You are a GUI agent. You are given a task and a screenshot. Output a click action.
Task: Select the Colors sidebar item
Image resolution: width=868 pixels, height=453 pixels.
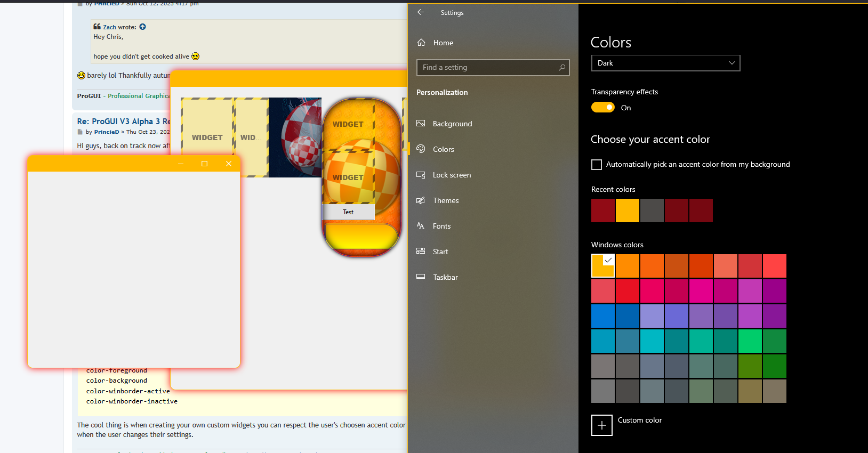pyautogui.click(x=443, y=149)
